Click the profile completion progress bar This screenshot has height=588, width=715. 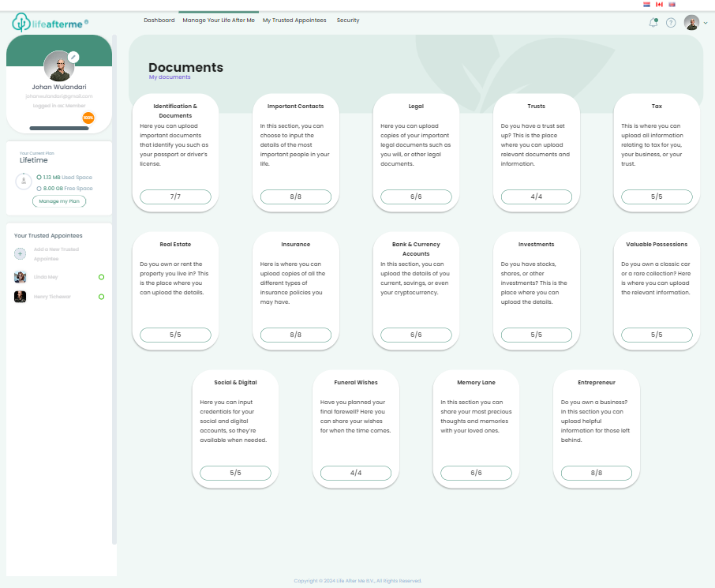click(59, 128)
